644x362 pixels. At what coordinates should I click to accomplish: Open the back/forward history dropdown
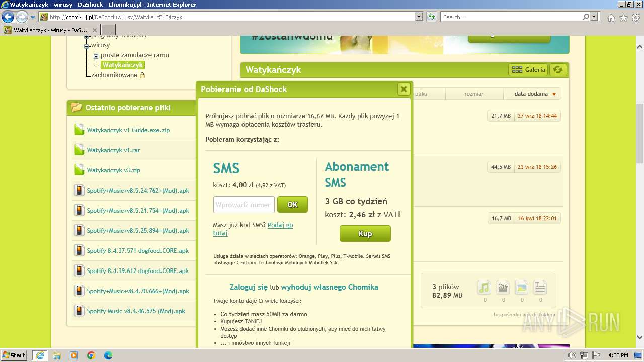tap(33, 17)
